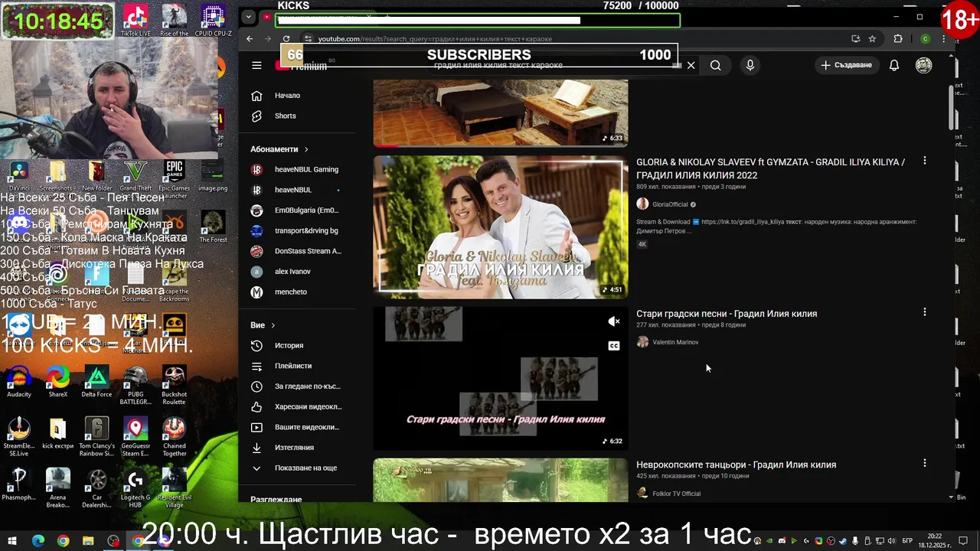Open the top video thumbnail with 6:33 duration

click(501, 112)
